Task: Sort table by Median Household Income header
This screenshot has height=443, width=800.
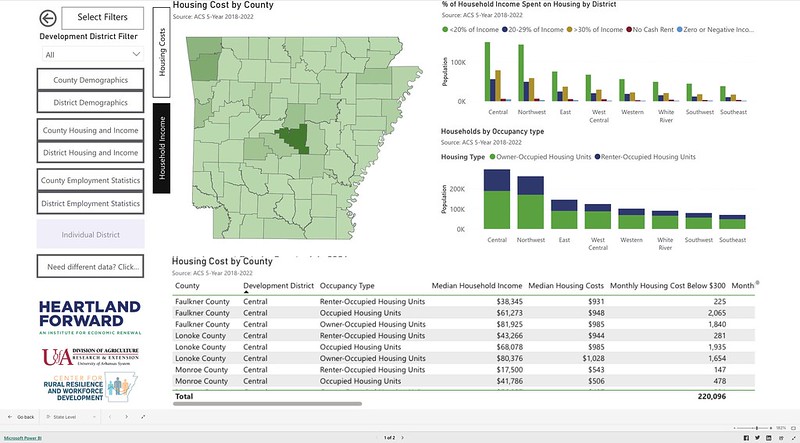Action: pyautogui.click(x=477, y=286)
